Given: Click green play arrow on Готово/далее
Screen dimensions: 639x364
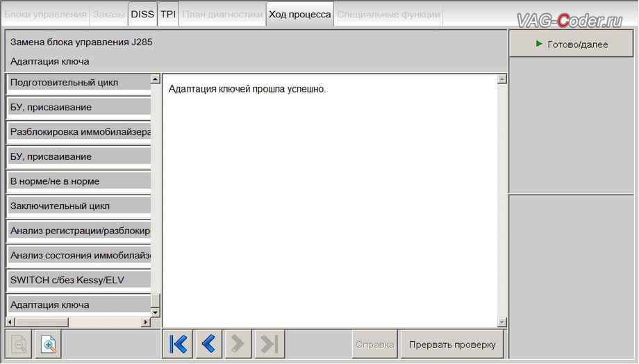Looking at the screenshot, I should (539, 44).
